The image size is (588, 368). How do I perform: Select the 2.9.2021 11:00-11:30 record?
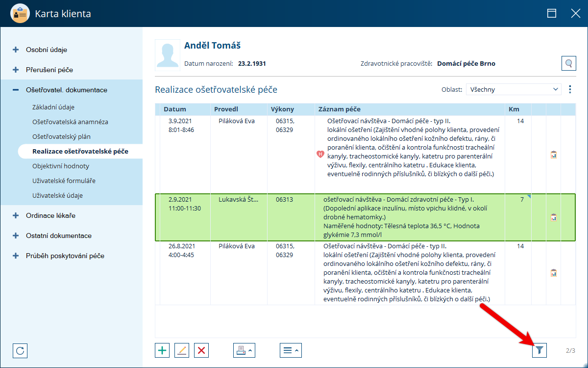pos(365,217)
